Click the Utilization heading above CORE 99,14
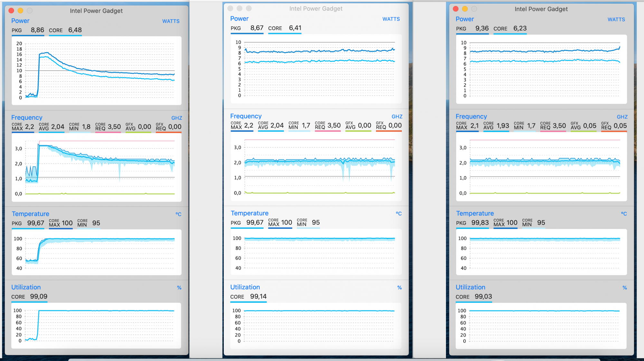Screen dimensions: 644x361 point(245,287)
